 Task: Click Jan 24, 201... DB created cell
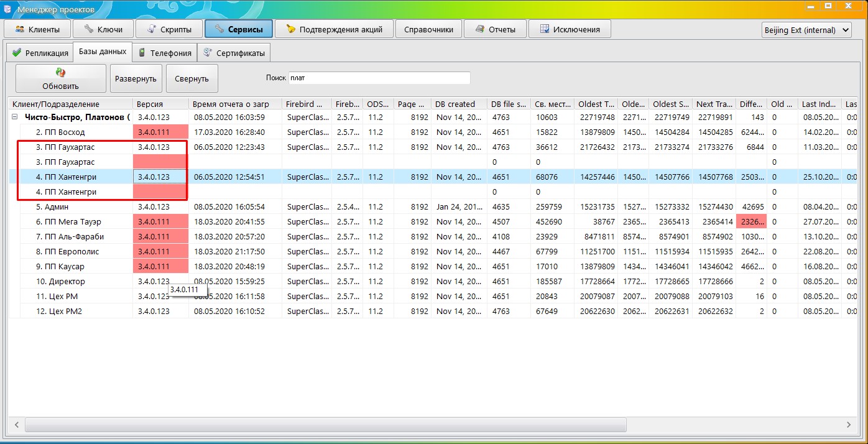click(459, 207)
